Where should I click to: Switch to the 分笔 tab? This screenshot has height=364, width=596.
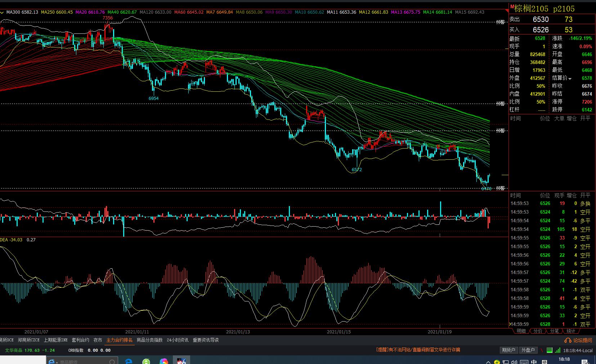click(554, 331)
